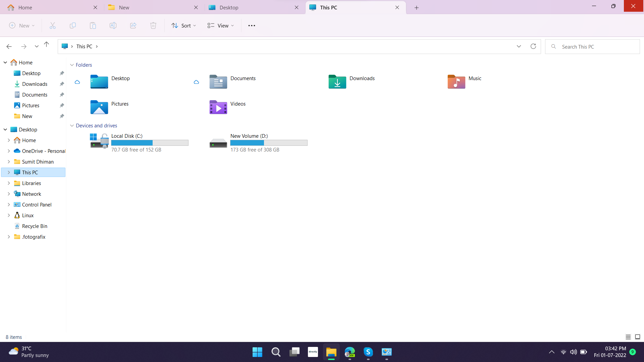644x362 pixels.
Task: Rename using the Rename toolbar icon
Action: tap(113, 25)
